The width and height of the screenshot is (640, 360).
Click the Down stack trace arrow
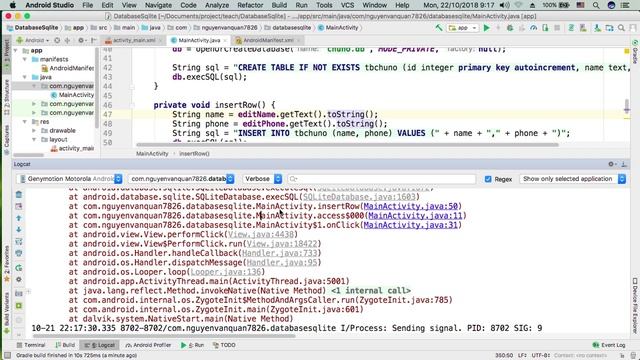(19, 229)
